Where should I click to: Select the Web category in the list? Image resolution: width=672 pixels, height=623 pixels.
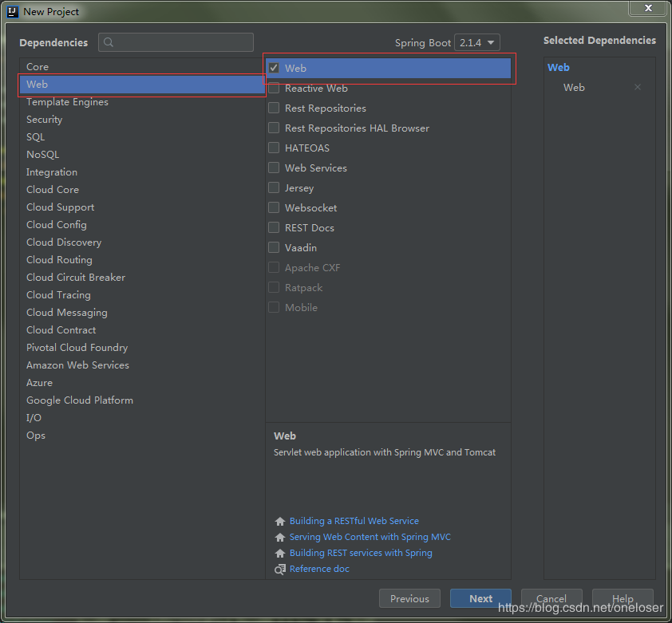(142, 84)
